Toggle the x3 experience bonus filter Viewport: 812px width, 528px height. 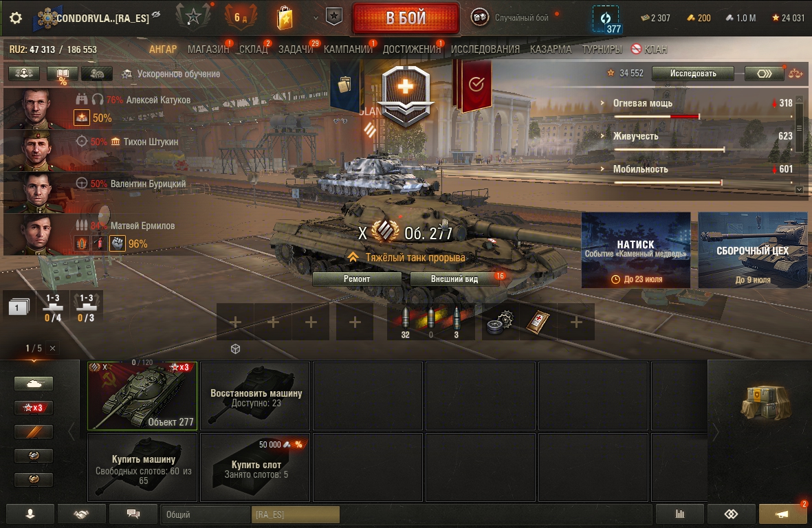click(x=34, y=408)
